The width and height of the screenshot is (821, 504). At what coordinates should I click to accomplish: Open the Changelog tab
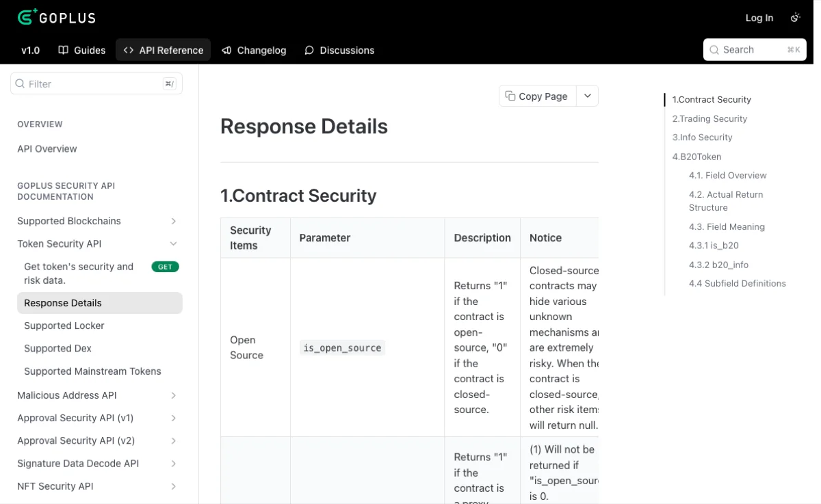(x=254, y=50)
